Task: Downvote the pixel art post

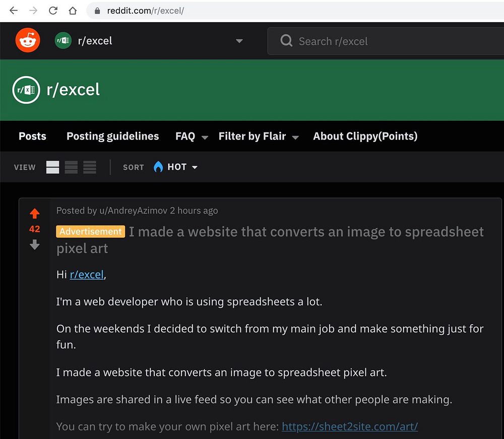Action: [34, 245]
